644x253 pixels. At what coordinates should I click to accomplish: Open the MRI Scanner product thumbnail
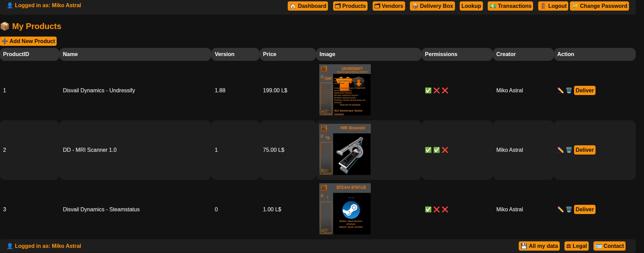345,149
